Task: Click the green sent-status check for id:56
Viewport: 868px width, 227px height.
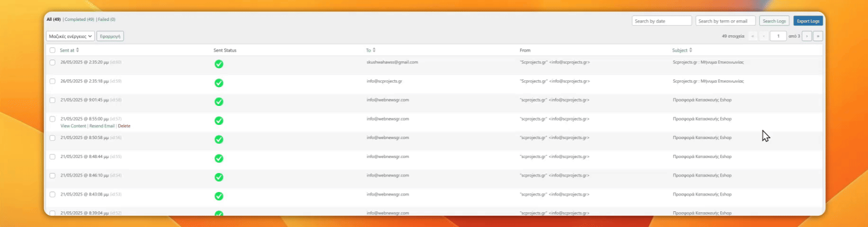Action: (x=219, y=140)
